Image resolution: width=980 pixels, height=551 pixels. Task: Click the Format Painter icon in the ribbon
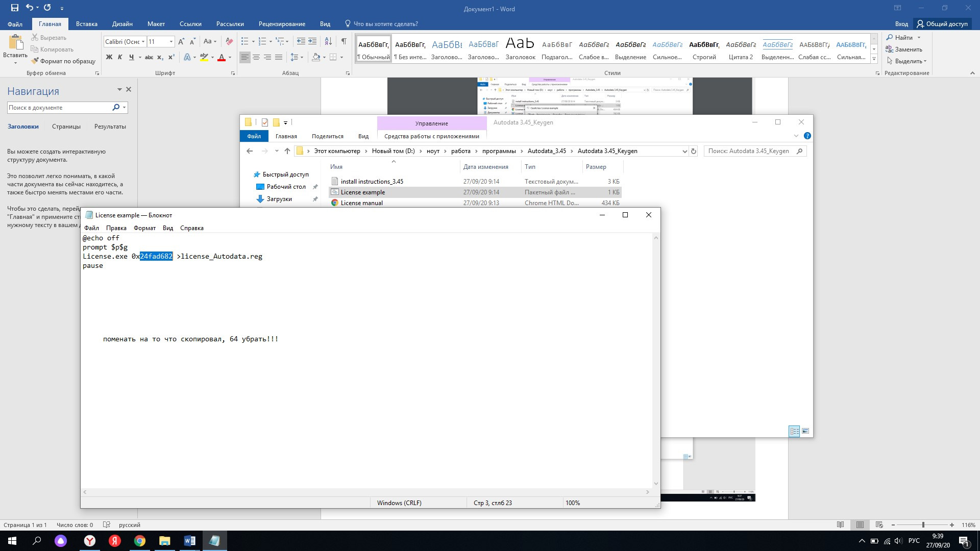35,61
